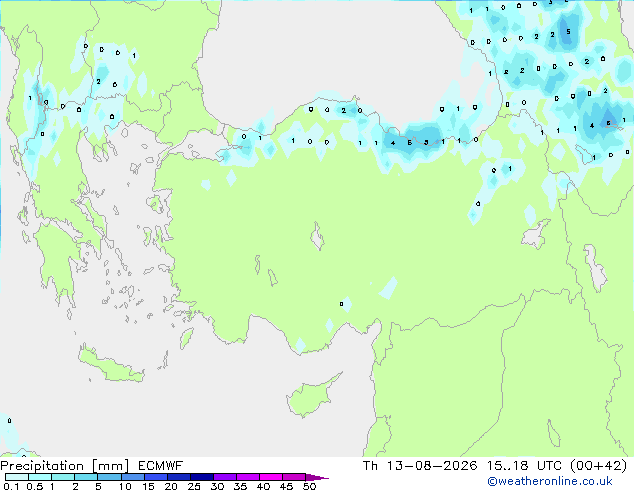
Task: Click the '45' legend scale value
Action: pos(286,486)
